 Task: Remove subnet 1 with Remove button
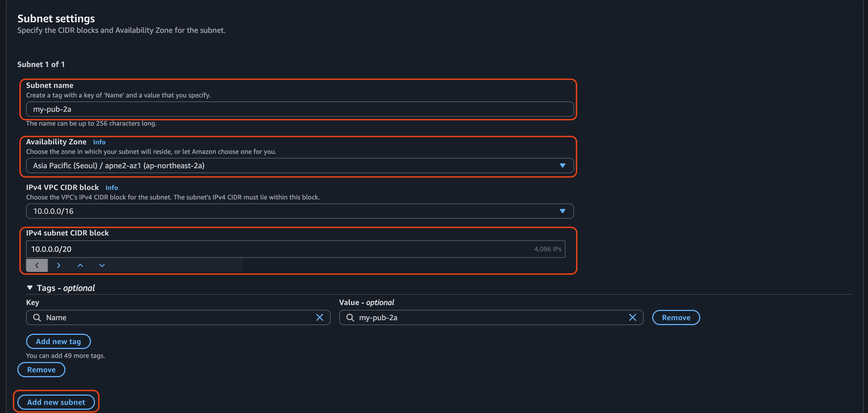point(41,370)
